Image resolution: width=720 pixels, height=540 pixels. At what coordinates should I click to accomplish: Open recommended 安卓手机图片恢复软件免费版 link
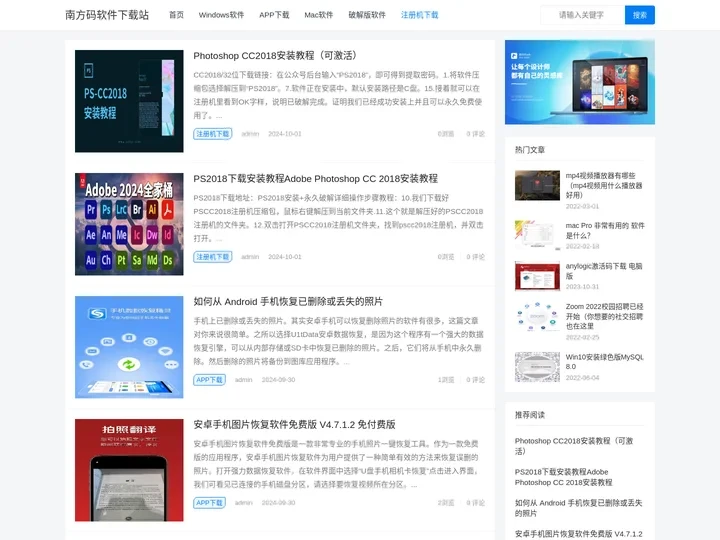click(x=579, y=534)
